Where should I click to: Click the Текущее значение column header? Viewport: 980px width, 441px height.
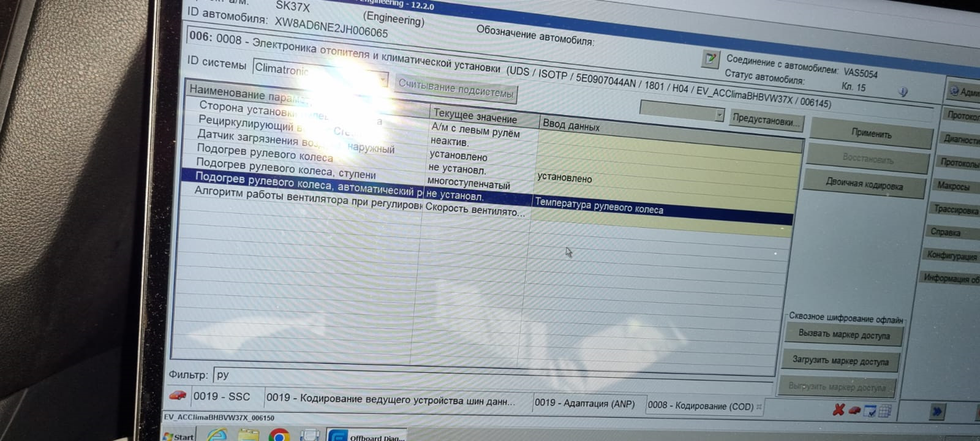point(484,115)
